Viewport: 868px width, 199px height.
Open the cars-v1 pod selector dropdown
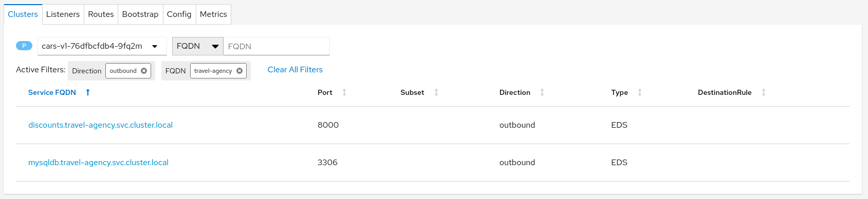coord(102,46)
